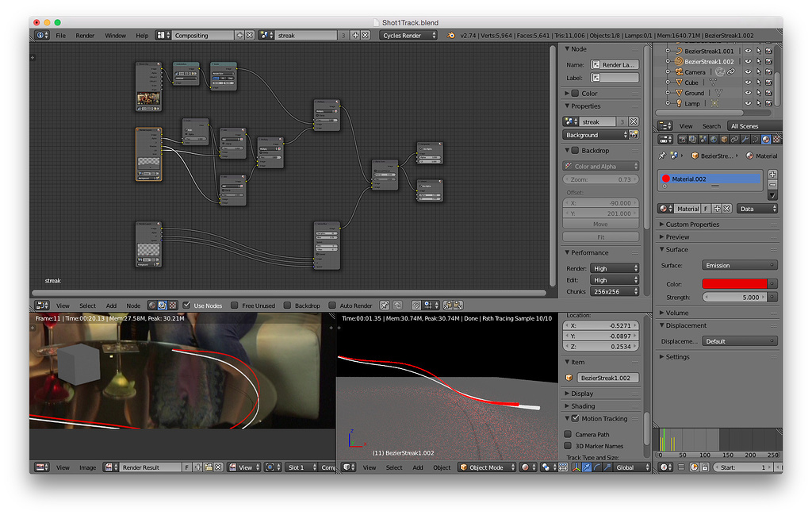The height and width of the screenshot is (515, 812).
Task: Hide Cube with its eye icon
Action: click(748, 83)
